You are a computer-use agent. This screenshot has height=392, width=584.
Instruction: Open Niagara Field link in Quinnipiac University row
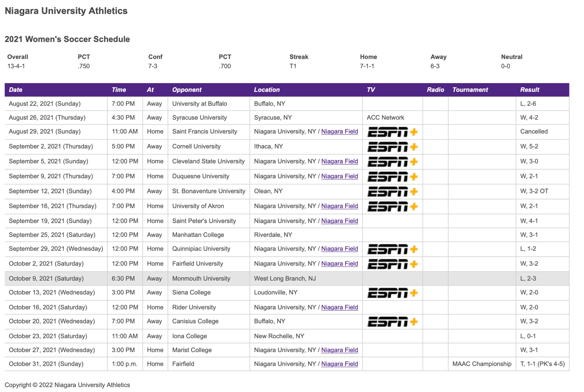[339, 248]
